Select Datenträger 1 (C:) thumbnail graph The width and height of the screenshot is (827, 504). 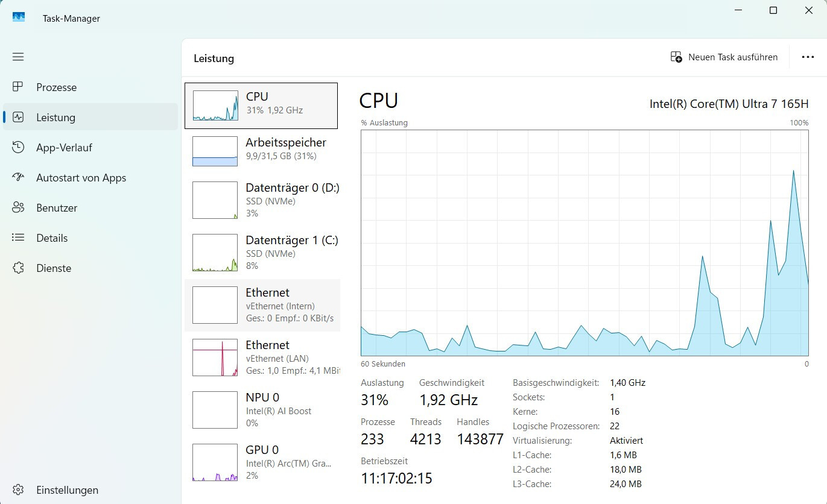(x=215, y=253)
